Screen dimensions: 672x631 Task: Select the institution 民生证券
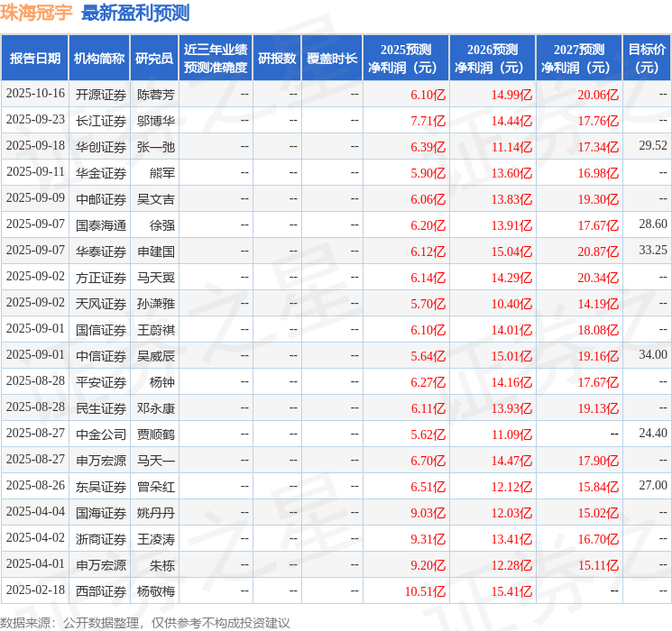click(101, 408)
